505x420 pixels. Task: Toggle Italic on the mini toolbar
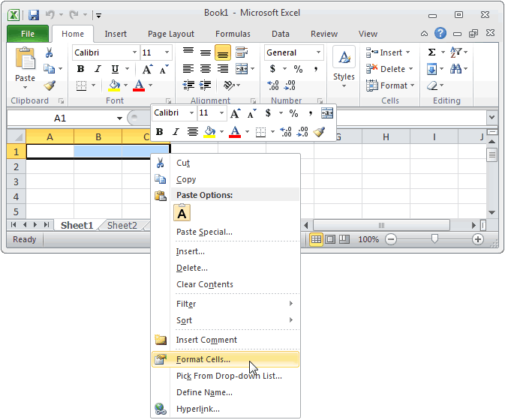(x=176, y=132)
